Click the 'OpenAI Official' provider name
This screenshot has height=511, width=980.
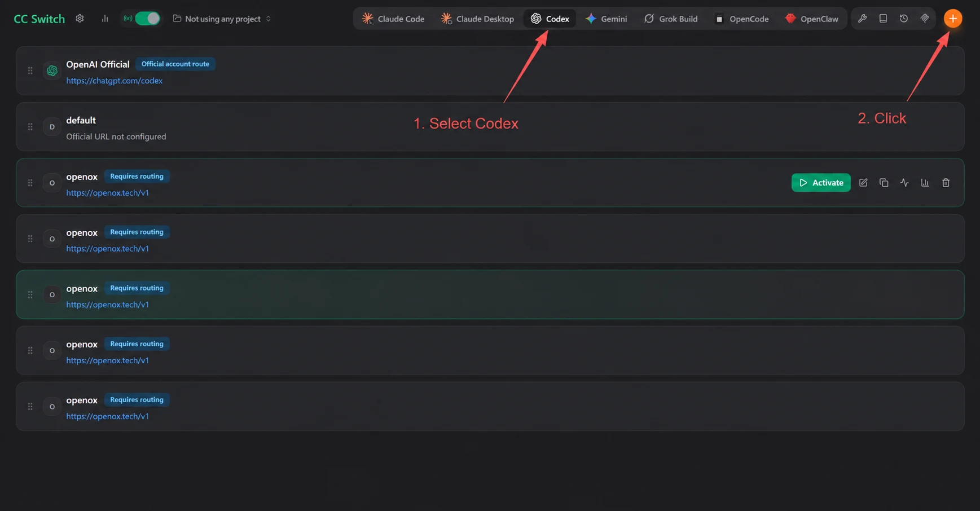coord(98,64)
